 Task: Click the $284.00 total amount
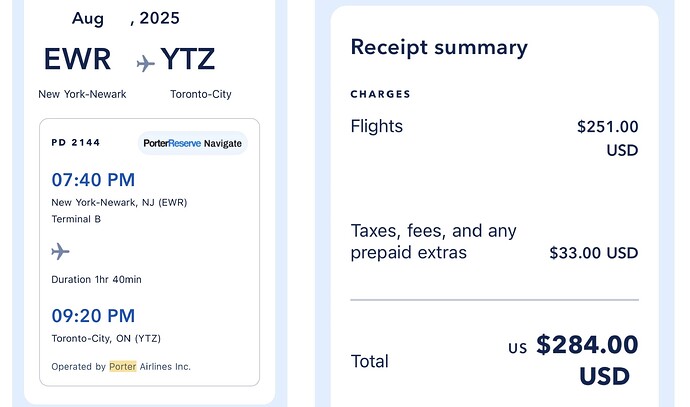[587, 345]
